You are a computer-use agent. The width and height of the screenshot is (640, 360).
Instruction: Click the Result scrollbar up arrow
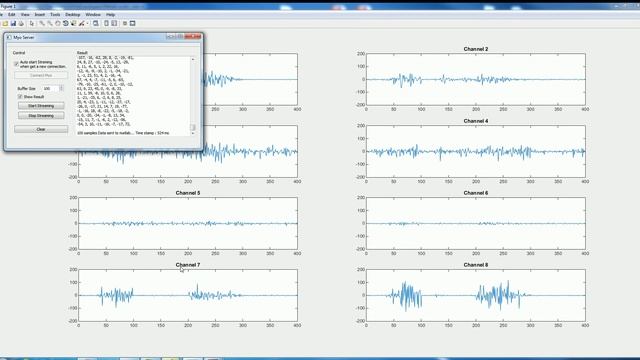coord(193,60)
